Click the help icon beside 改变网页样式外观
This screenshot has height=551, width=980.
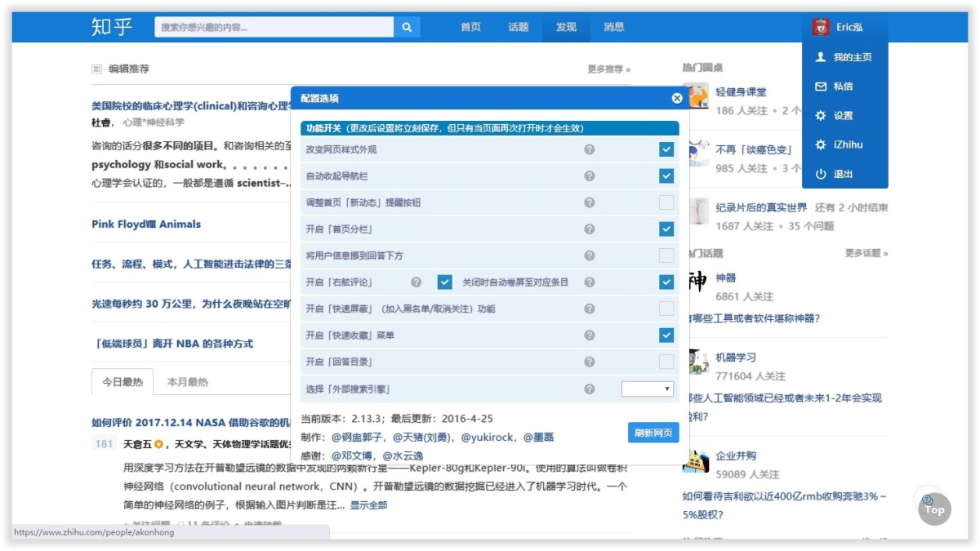pos(590,149)
